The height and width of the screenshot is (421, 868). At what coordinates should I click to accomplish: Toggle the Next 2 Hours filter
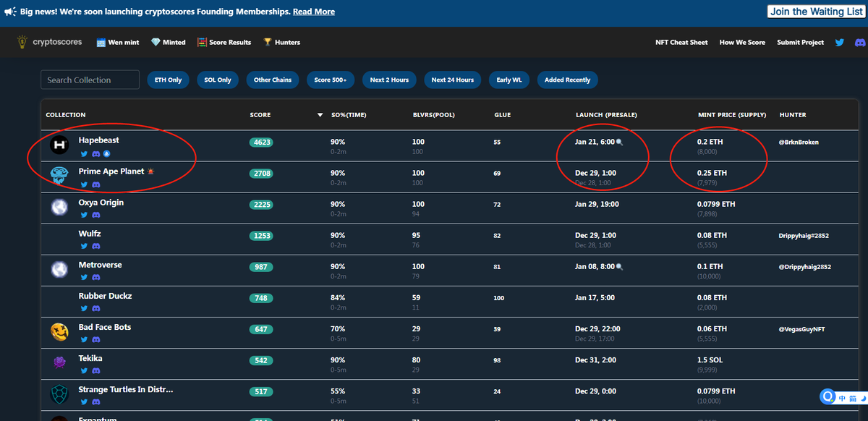pos(389,80)
